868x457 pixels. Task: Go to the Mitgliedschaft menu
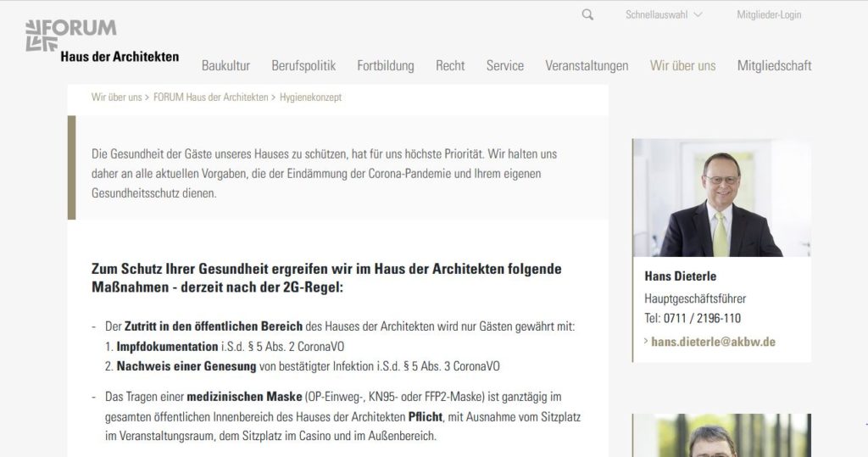click(x=774, y=65)
